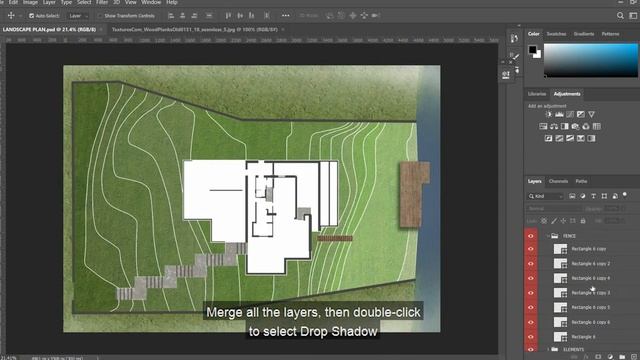Open the Auto-Select Layer dropdown

pos(78,16)
